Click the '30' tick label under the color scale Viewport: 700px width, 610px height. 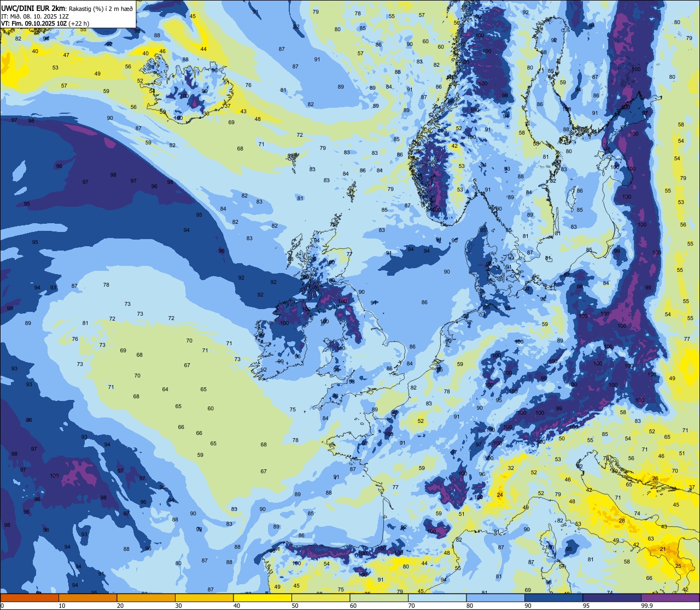tap(178, 606)
